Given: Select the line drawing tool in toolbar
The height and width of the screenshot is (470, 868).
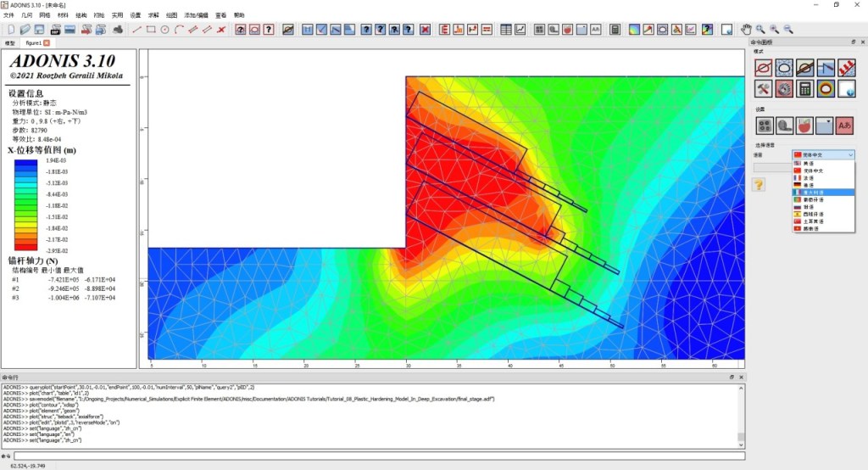Looking at the screenshot, I should point(137,30).
